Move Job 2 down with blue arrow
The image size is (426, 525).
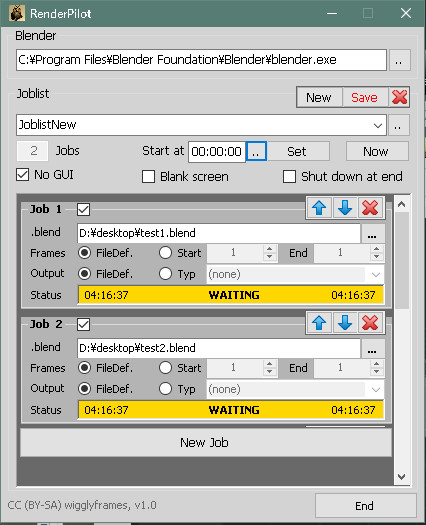pos(345,323)
